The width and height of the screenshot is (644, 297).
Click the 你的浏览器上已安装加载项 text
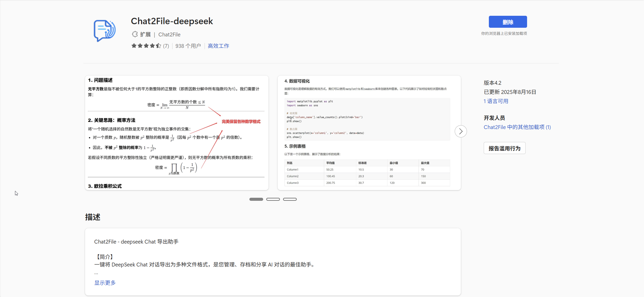[x=504, y=34]
